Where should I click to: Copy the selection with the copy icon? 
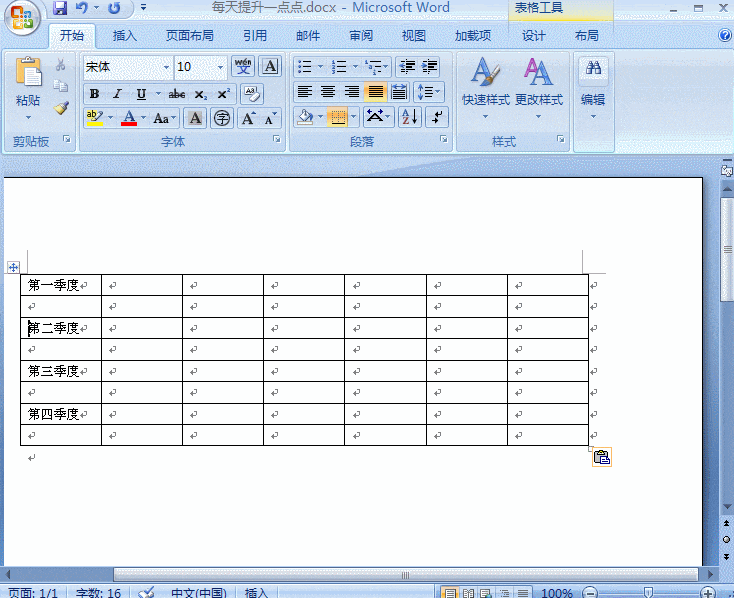click(x=60, y=86)
